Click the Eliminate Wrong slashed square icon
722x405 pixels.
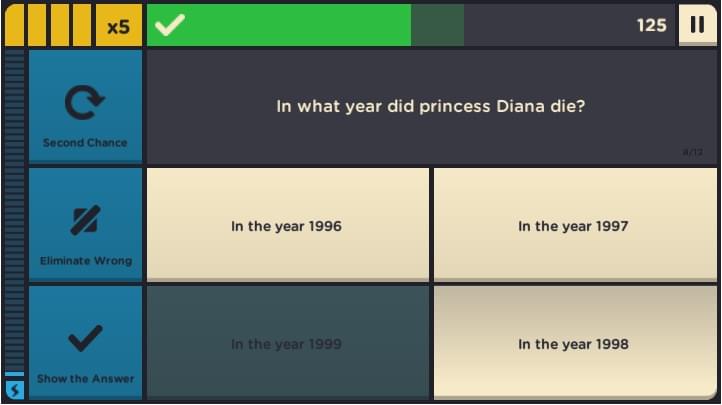point(85,220)
